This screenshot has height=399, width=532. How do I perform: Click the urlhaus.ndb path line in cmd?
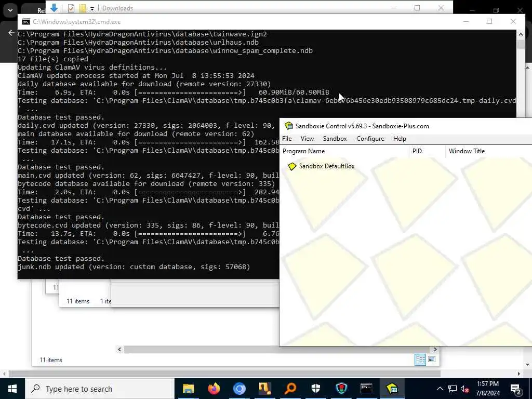[138, 43]
